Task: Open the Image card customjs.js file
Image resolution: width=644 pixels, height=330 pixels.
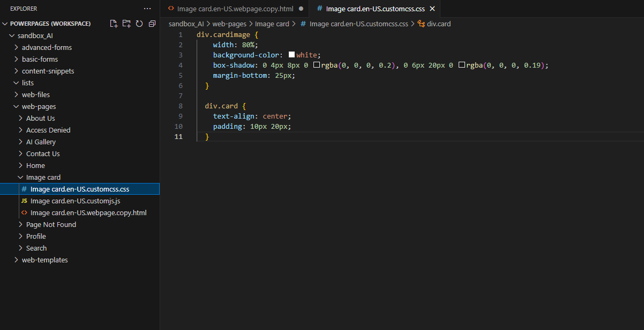Action: tap(75, 201)
